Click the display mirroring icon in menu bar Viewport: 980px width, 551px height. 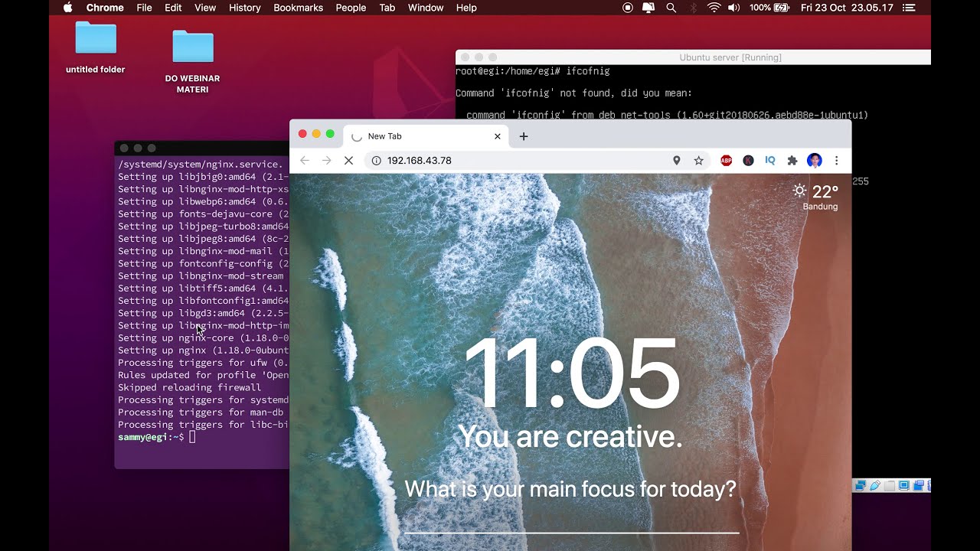click(648, 8)
